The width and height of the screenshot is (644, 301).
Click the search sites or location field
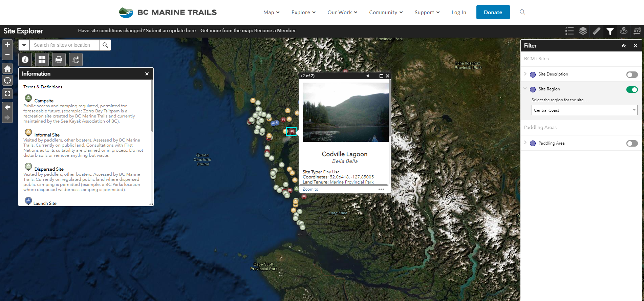tap(64, 45)
